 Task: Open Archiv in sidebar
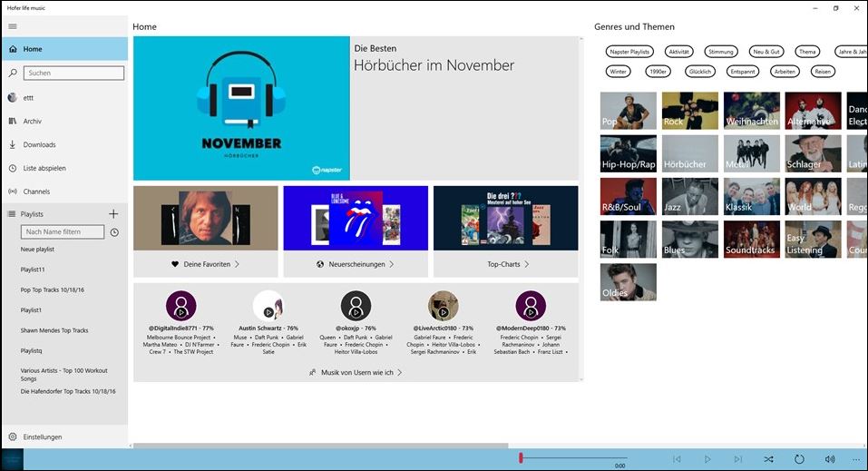pyautogui.click(x=64, y=121)
